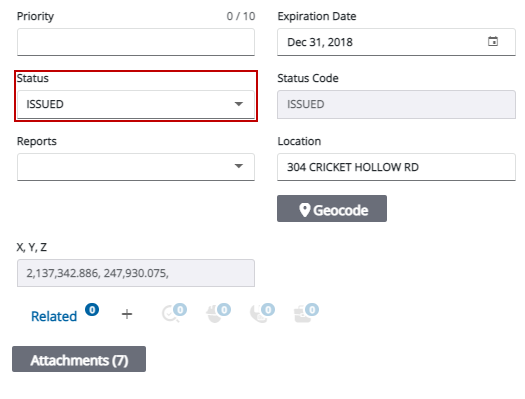The height and width of the screenshot is (399, 525).
Task: Click the disabled Status Code field
Action: click(396, 104)
